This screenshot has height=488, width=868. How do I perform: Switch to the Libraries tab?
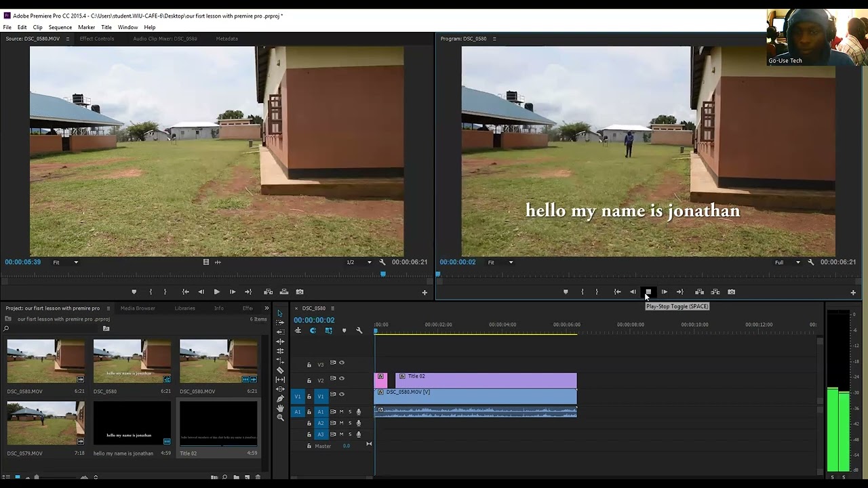(184, 308)
